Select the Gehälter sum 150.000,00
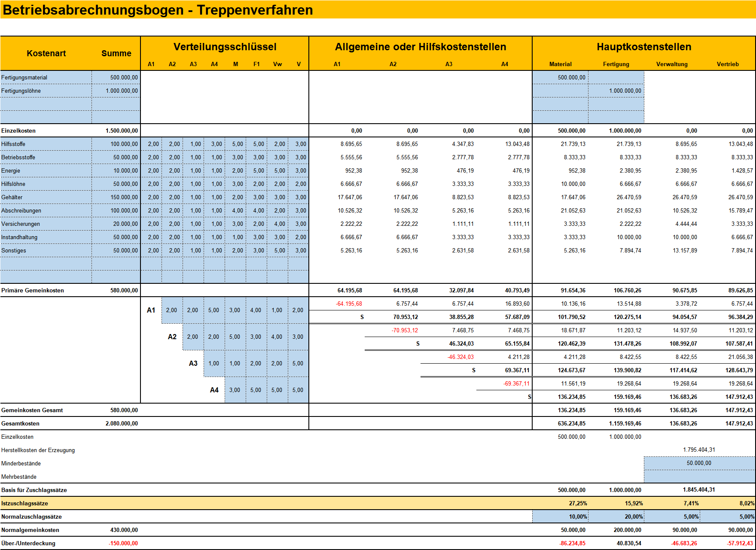This screenshot has width=756, height=550. (x=116, y=197)
